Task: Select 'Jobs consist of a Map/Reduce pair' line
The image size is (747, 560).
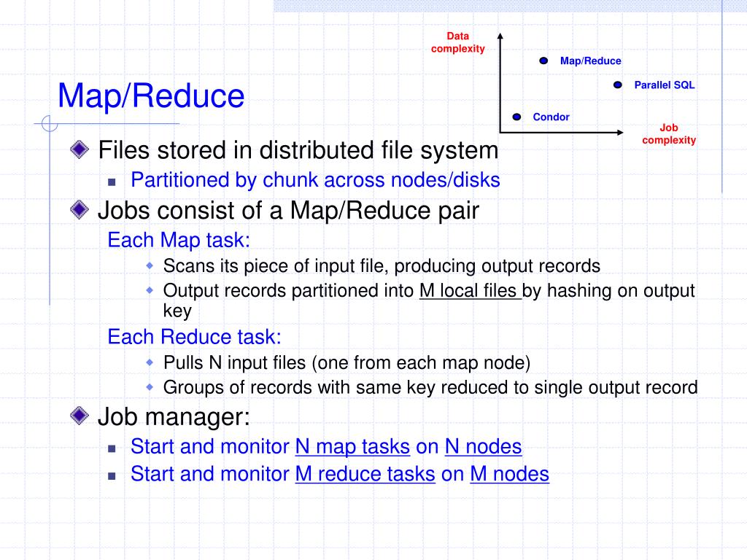Action: pos(288,211)
